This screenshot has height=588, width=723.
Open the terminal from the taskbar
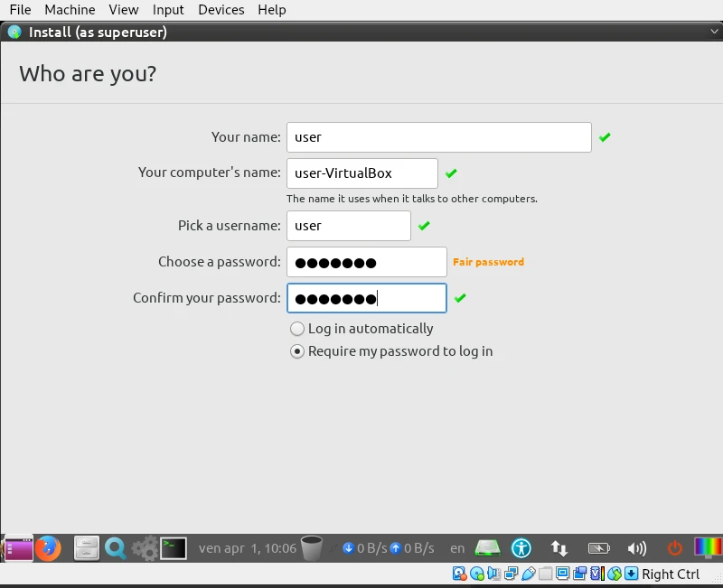[174, 547]
